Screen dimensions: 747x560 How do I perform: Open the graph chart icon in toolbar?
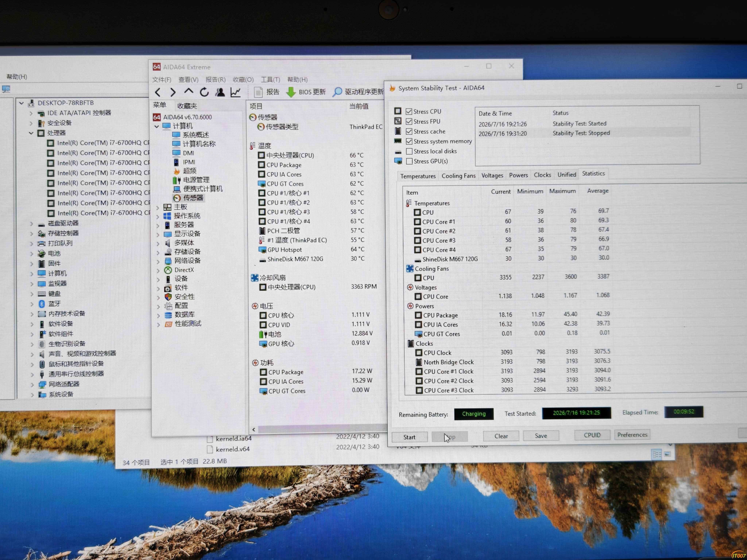coord(235,92)
